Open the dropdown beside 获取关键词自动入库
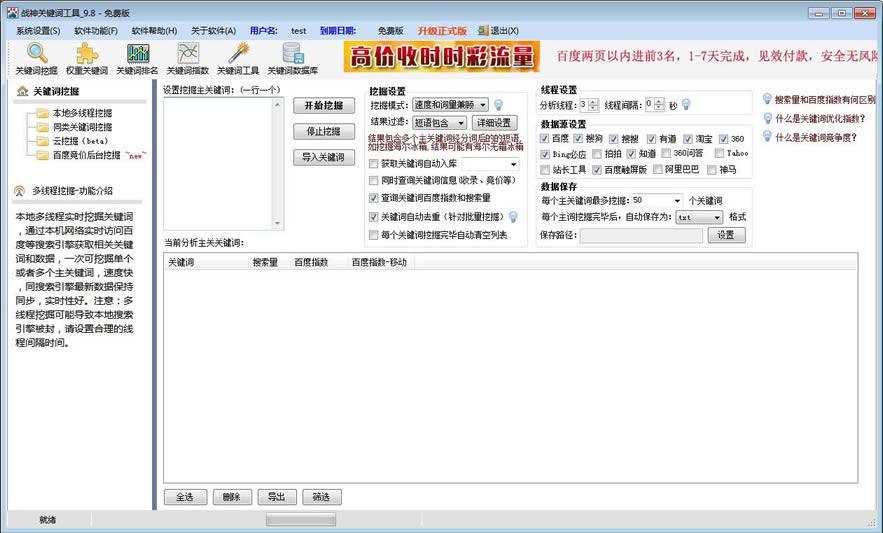This screenshot has width=883, height=533. pos(513,164)
